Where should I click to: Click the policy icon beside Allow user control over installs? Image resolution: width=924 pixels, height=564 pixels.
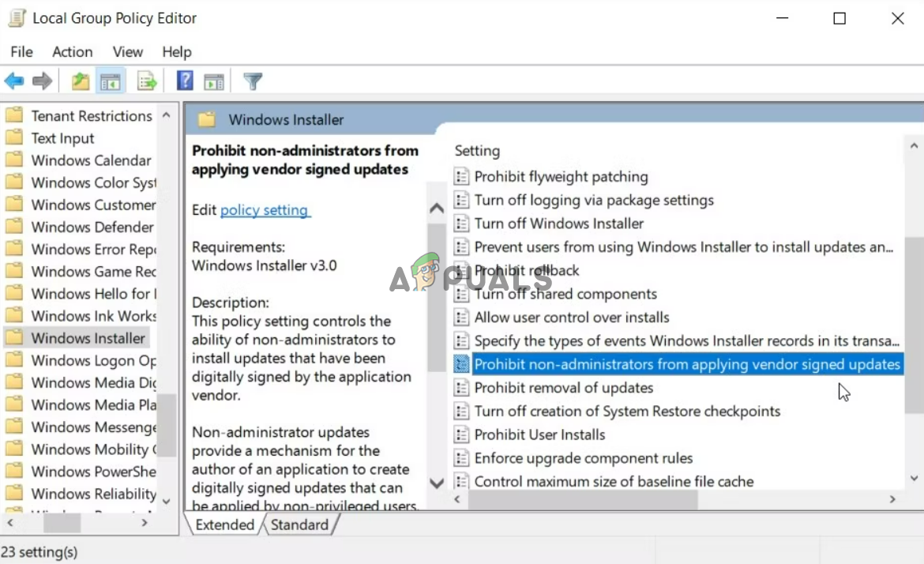[x=461, y=317]
